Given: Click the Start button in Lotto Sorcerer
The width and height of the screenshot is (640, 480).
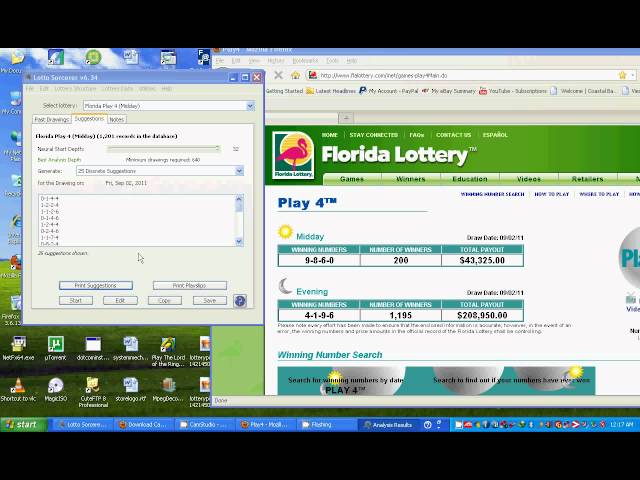Looking at the screenshot, I should (x=76, y=300).
